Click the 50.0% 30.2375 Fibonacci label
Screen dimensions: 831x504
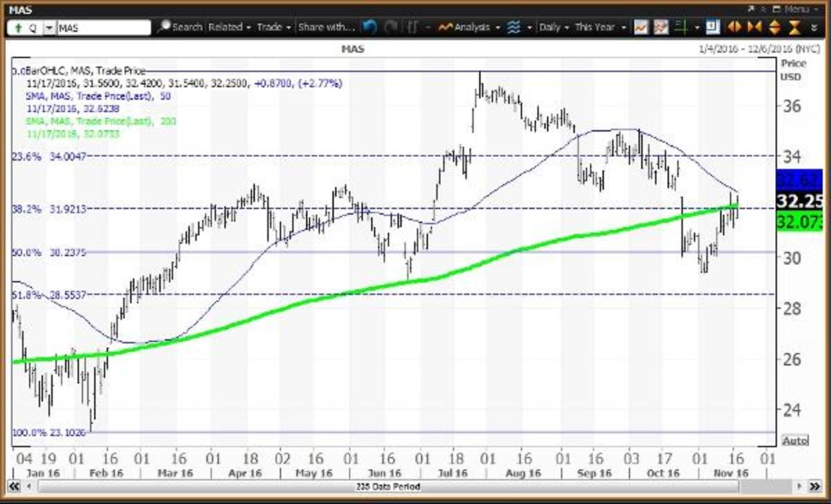click(x=48, y=253)
